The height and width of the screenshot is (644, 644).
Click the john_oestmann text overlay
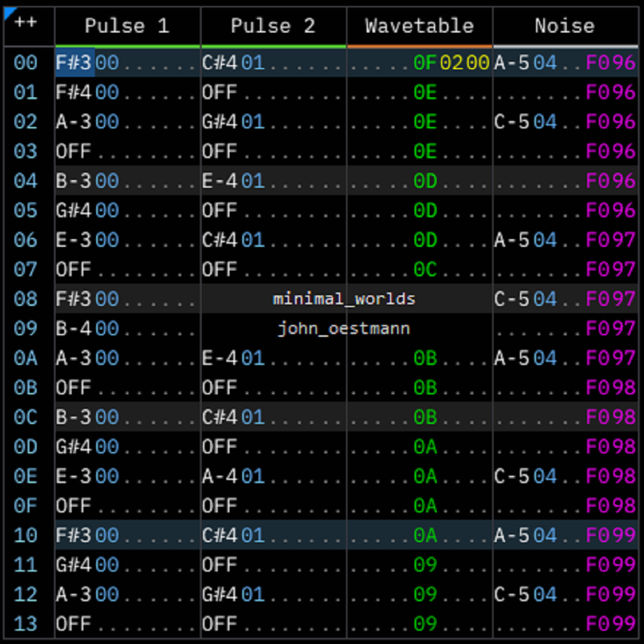pyautogui.click(x=344, y=329)
